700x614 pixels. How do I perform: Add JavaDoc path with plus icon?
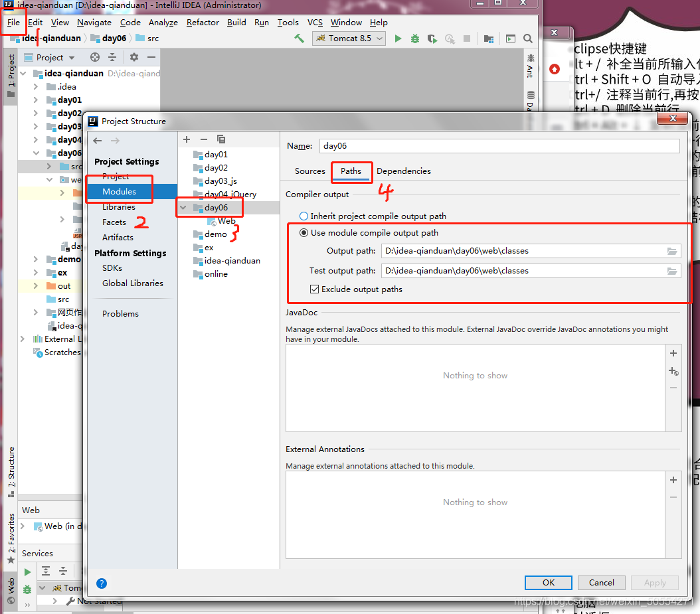click(x=673, y=353)
